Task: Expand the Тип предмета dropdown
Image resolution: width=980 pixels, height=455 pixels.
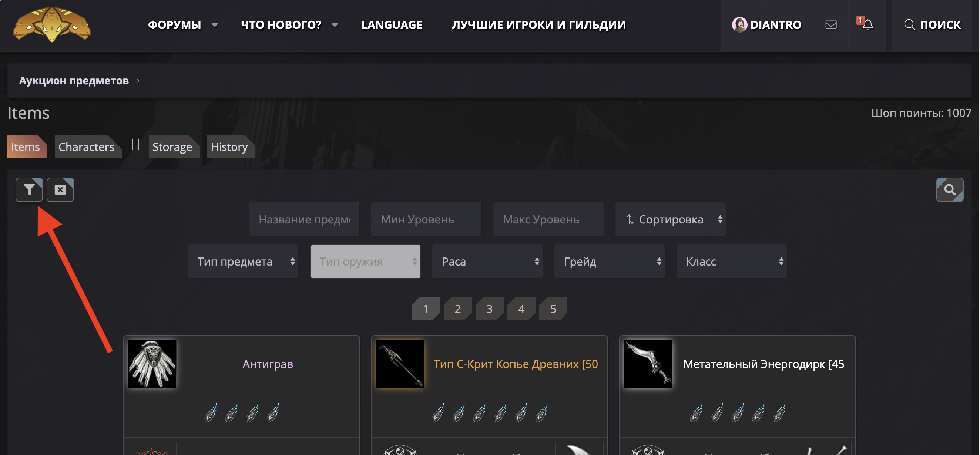Action: (x=243, y=262)
